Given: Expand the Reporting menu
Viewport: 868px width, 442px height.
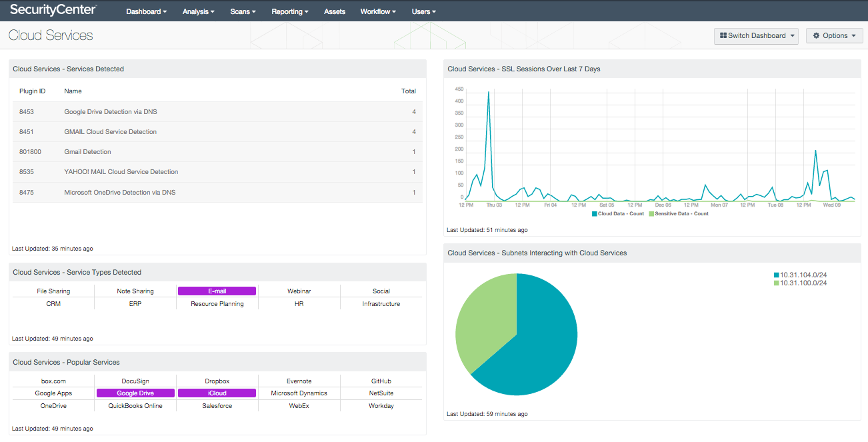Looking at the screenshot, I should pos(290,11).
